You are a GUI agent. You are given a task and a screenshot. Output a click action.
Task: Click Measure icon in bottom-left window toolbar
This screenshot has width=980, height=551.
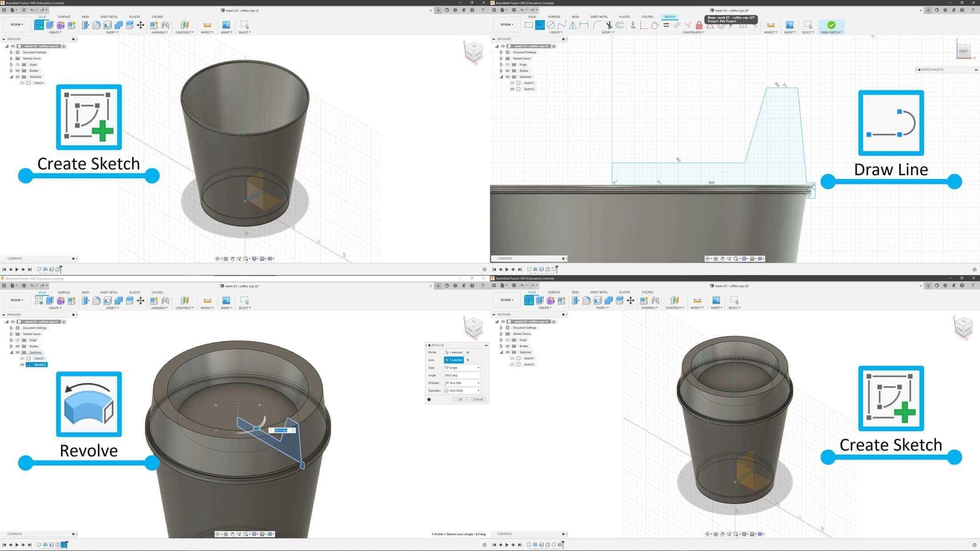point(207,300)
